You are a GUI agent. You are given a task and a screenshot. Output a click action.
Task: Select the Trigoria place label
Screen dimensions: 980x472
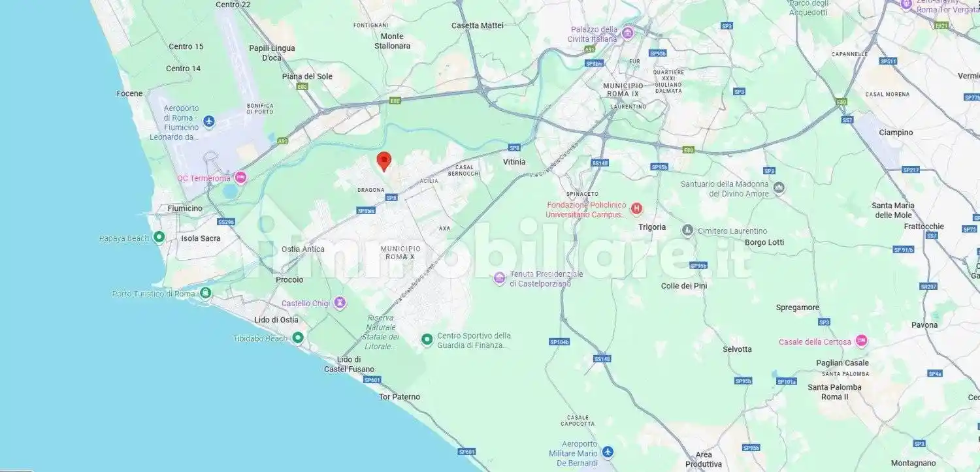(x=652, y=227)
